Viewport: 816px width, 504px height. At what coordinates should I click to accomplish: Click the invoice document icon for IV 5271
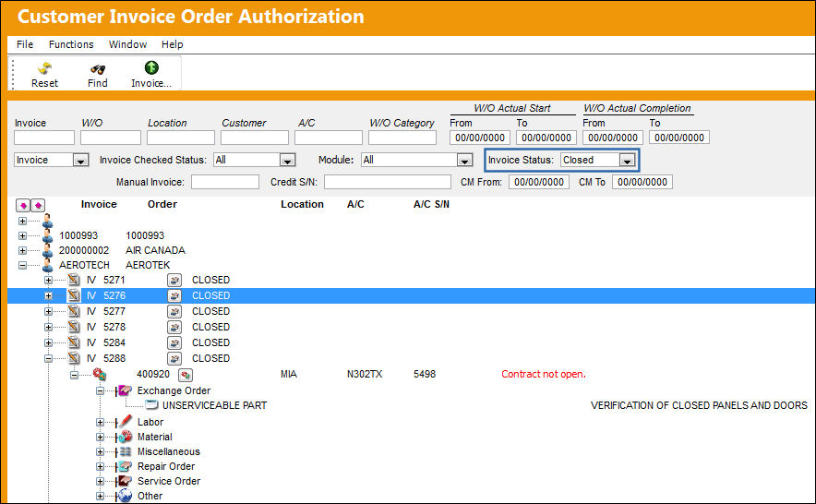tap(74, 280)
